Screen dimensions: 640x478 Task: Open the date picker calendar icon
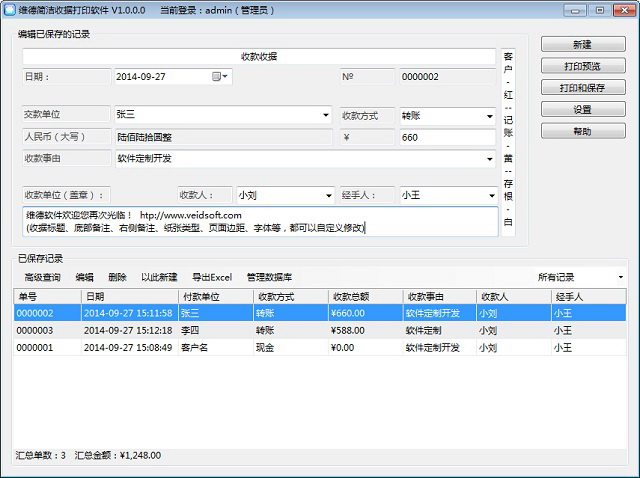(218, 76)
